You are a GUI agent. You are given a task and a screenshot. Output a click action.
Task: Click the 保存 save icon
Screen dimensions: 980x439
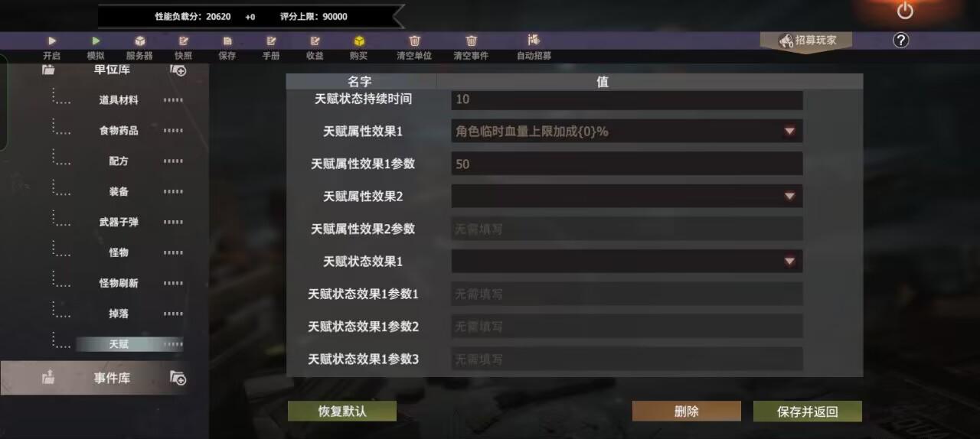click(x=227, y=41)
